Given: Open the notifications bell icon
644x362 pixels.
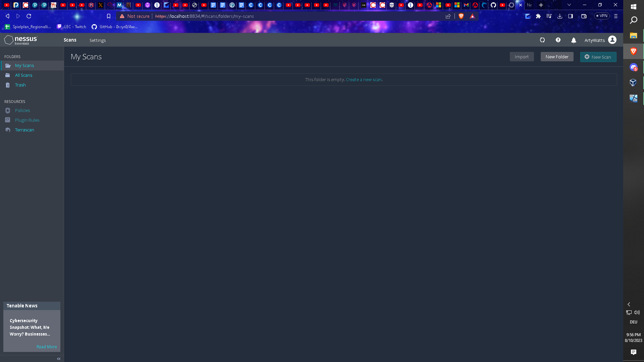Looking at the screenshot, I should coord(574,40).
